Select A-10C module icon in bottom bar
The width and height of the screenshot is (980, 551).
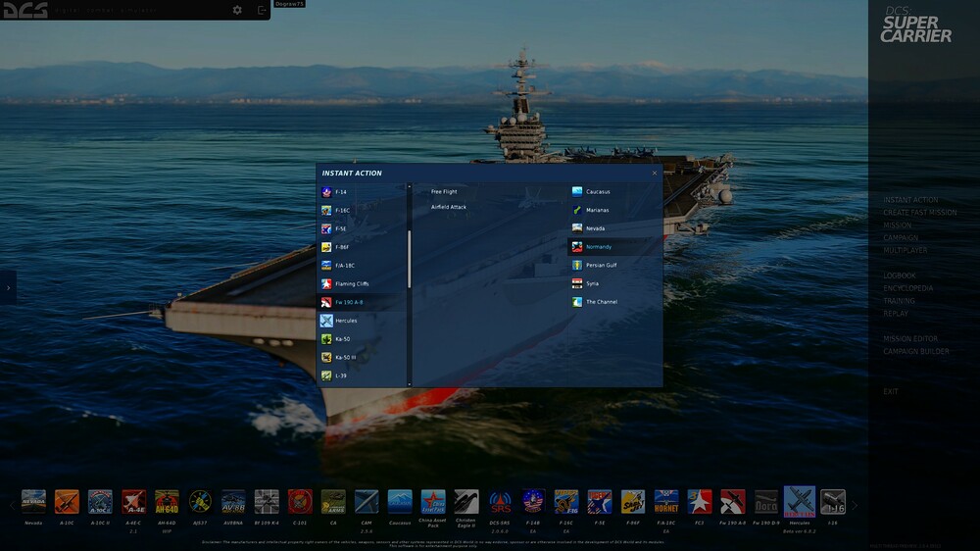tap(67, 502)
